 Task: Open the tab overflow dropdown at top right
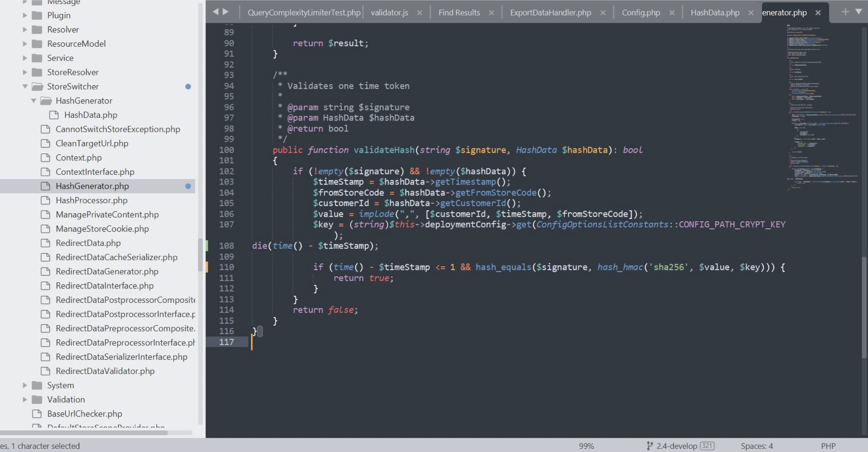click(x=860, y=12)
